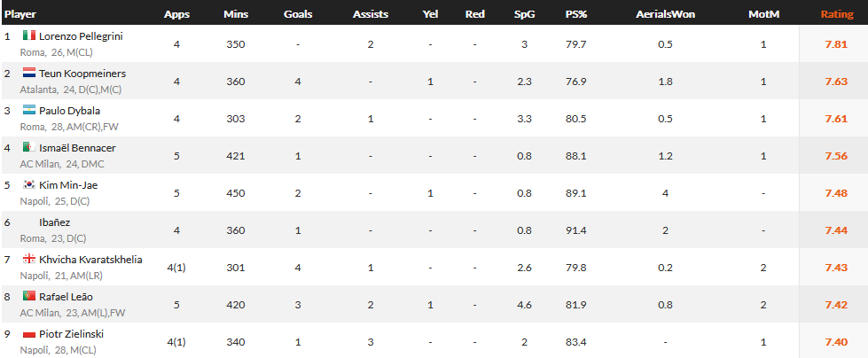
Task: Sort table by Rating column header
Action: pyautogui.click(x=836, y=14)
